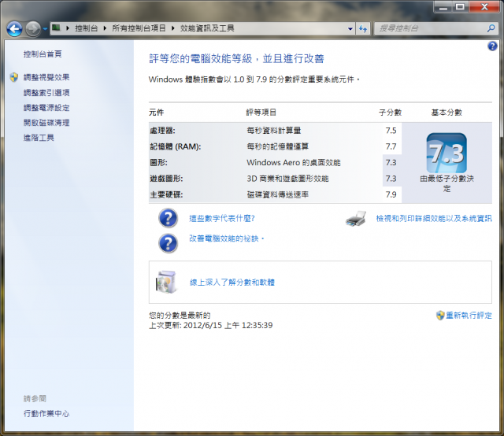The image size is (504, 436).
Task: Open 進階工具 link
Action: point(39,138)
